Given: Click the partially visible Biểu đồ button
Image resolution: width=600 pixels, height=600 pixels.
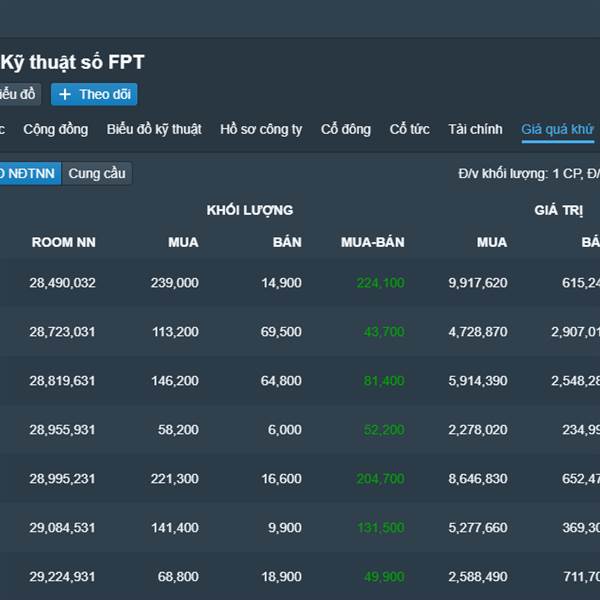Looking at the screenshot, I should [x=19, y=94].
